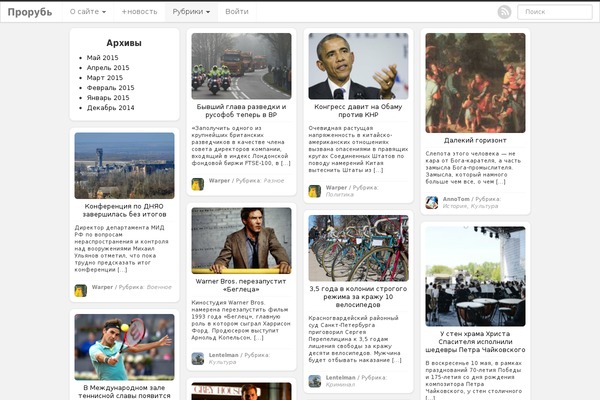Open headline Бывший глава разведки и русофоб

241,111
